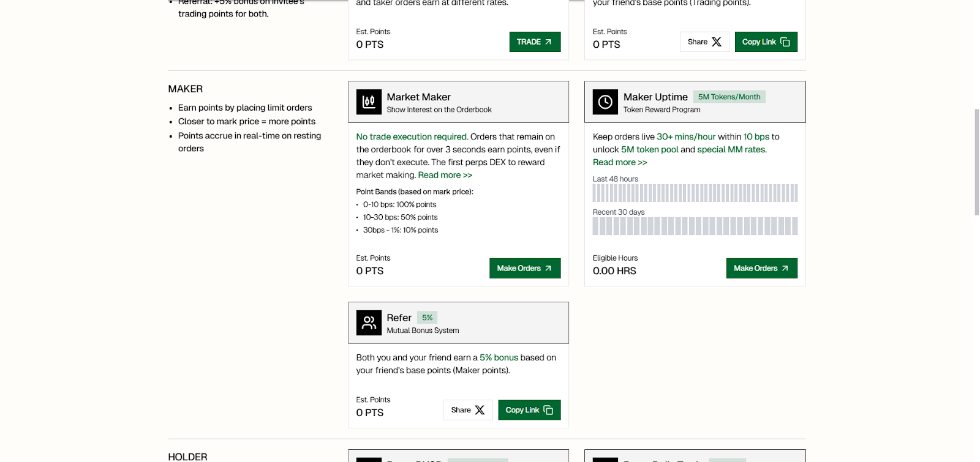
Task: Click '0-10 bps: 100% points' band text
Action: [399, 204]
